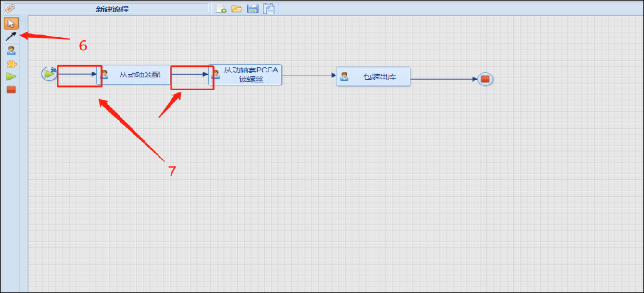
Task: Choose the green start node tool
Action: tap(11, 76)
